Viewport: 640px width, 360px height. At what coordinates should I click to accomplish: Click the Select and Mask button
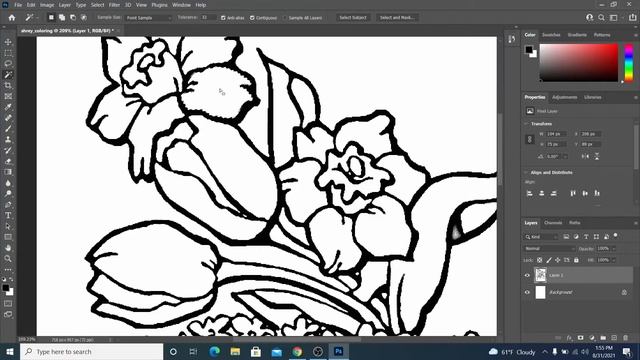(x=397, y=18)
